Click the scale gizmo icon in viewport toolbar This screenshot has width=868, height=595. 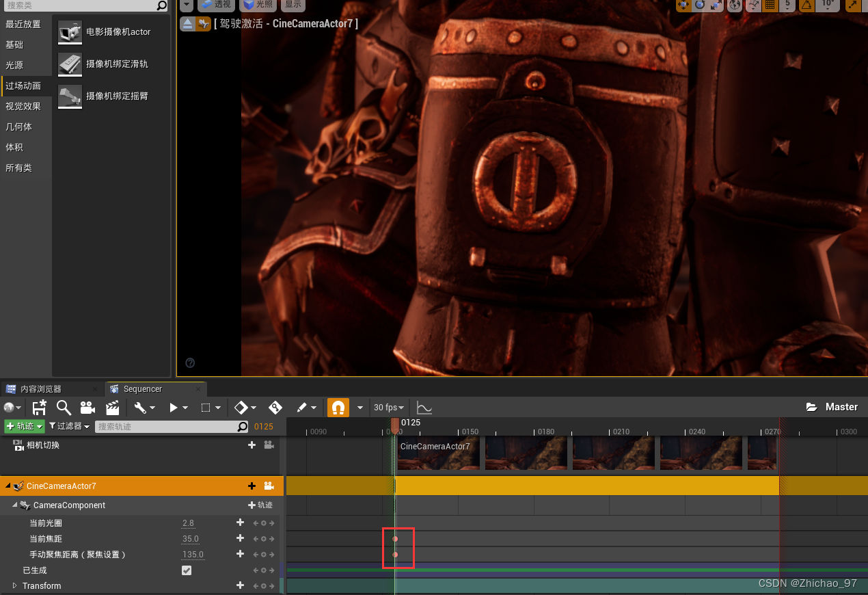pos(716,5)
